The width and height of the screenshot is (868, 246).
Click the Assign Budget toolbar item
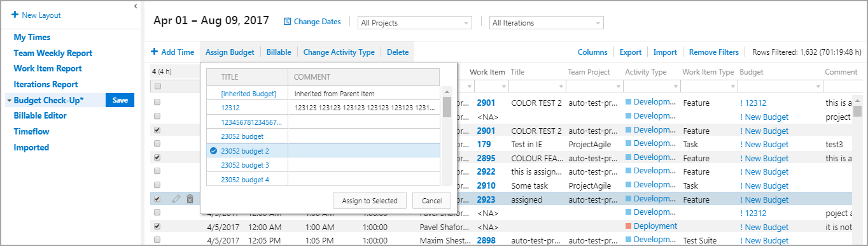click(x=230, y=52)
